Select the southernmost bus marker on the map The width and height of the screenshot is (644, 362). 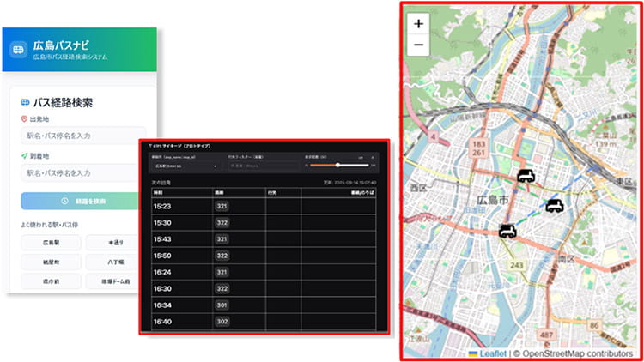(508, 230)
